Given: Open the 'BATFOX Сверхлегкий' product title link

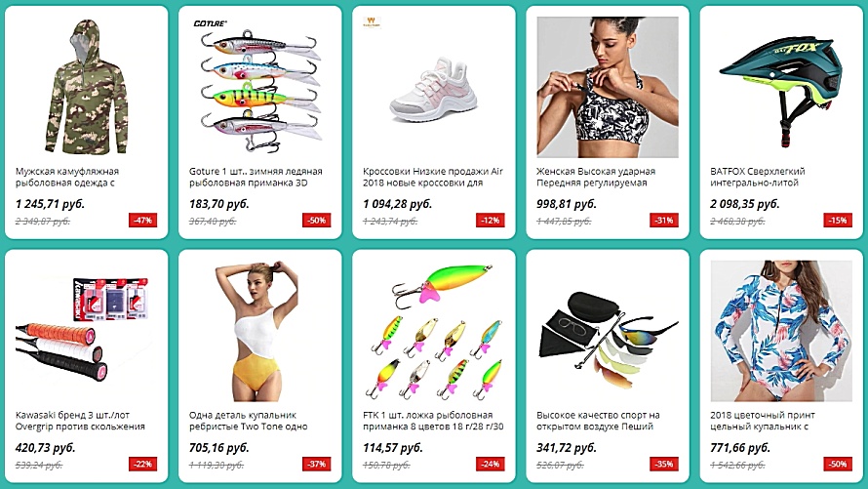Looking at the screenshot, I should coord(757,178).
